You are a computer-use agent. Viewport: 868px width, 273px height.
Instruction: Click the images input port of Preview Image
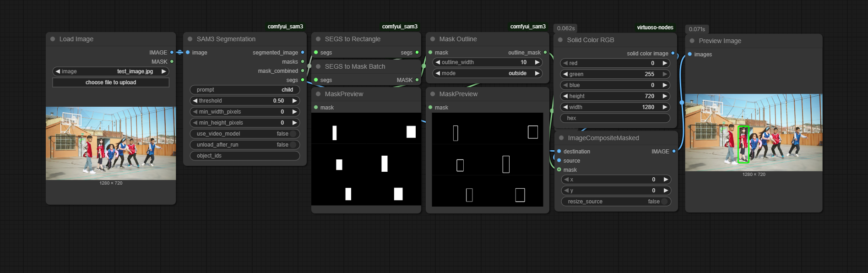tap(690, 54)
